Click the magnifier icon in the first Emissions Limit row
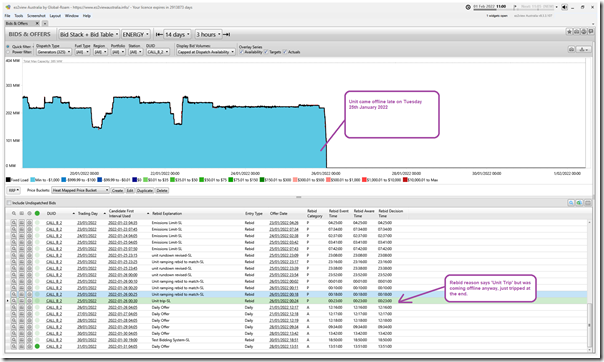Viewport: 604px width, 362px height. click(13, 223)
